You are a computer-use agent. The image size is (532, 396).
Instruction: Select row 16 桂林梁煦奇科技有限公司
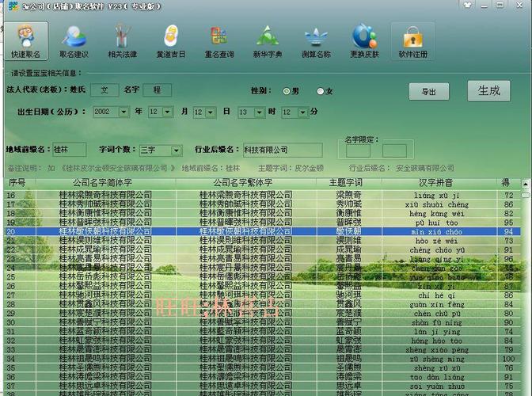pyautogui.click(x=262, y=195)
